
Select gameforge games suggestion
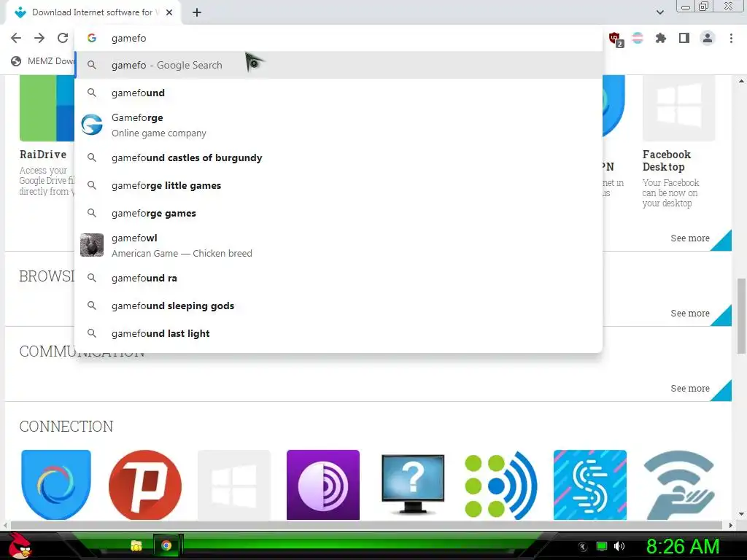pos(338,213)
